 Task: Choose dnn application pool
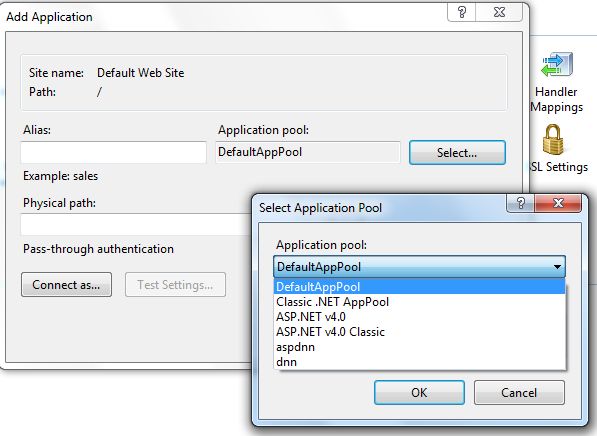tap(419, 362)
